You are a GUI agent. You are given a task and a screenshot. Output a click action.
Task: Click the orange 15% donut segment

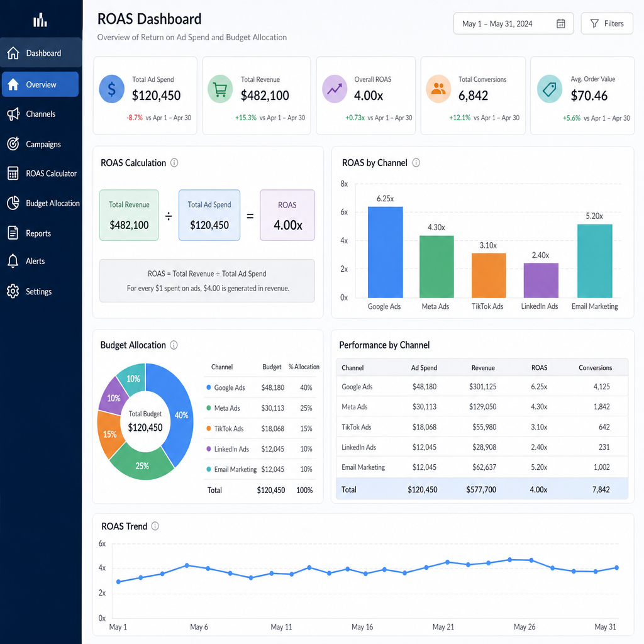(x=109, y=434)
